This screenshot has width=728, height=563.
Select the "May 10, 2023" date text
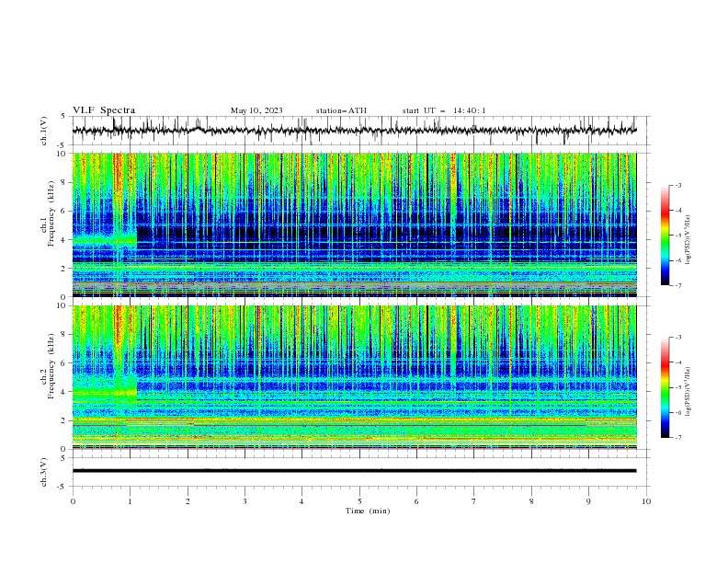point(256,110)
